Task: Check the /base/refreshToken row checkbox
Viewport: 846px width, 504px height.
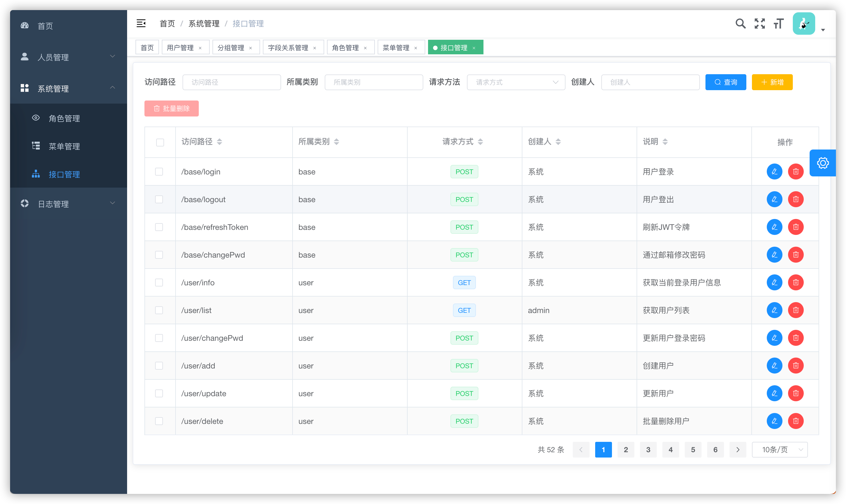Action: coord(159,227)
